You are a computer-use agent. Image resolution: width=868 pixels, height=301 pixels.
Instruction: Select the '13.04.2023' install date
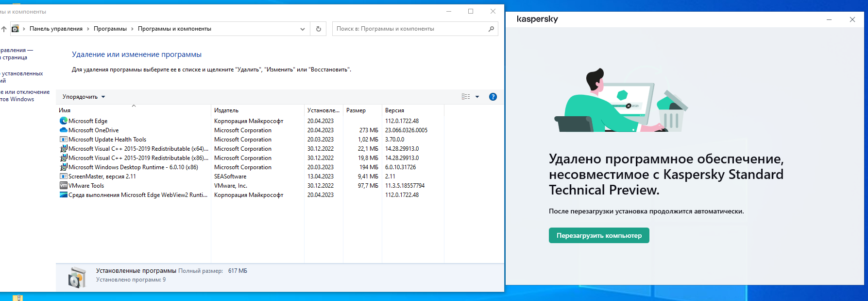(321, 177)
